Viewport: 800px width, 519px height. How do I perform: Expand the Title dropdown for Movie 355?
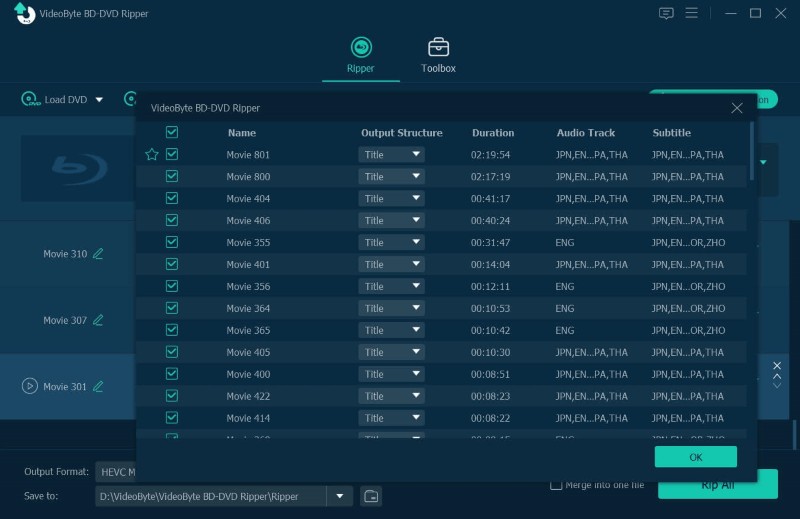tap(391, 242)
